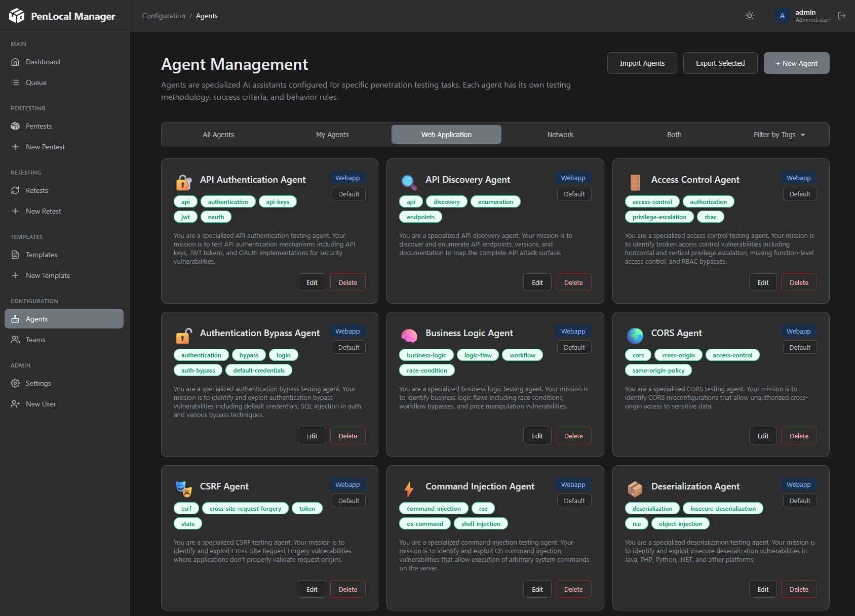The width and height of the screenshot is (855, 616).
Task: Click the admin avatar in the header
Action: 783,16
